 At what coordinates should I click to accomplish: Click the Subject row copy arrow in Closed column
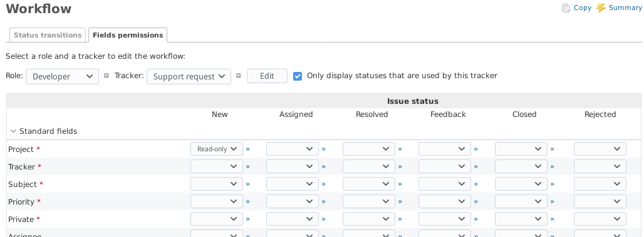(x=552, y=184)
